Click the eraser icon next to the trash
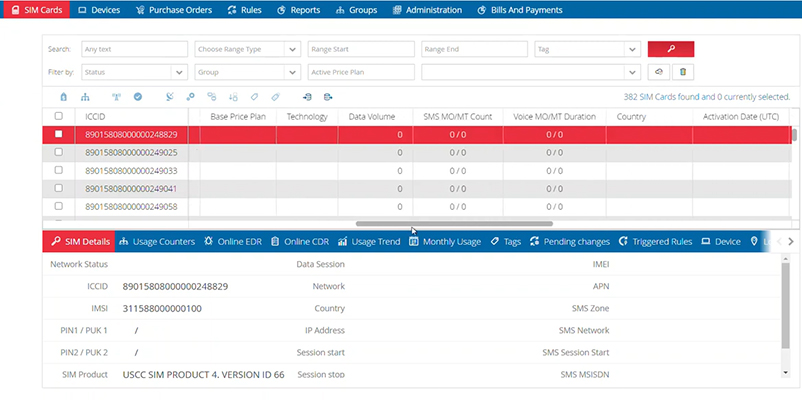Screen dimensions: 802x400 (x=659, y=72)
